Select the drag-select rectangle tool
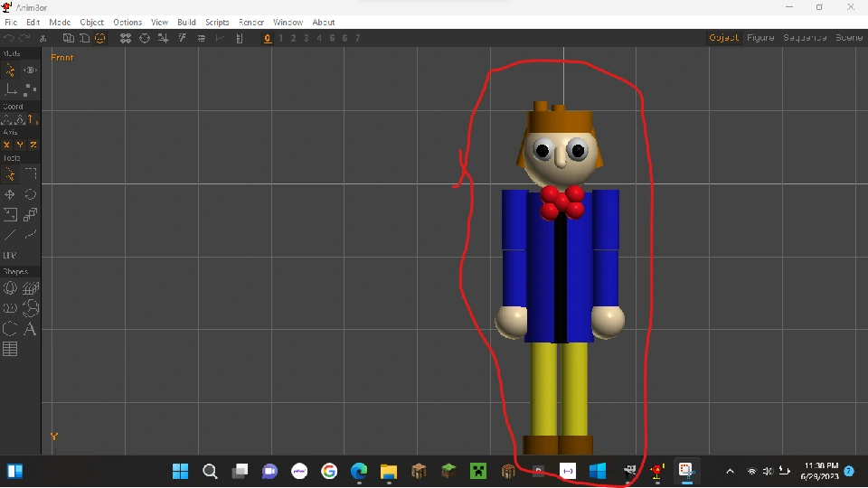This screenshot has width=868, height=488. coord(30,174)
